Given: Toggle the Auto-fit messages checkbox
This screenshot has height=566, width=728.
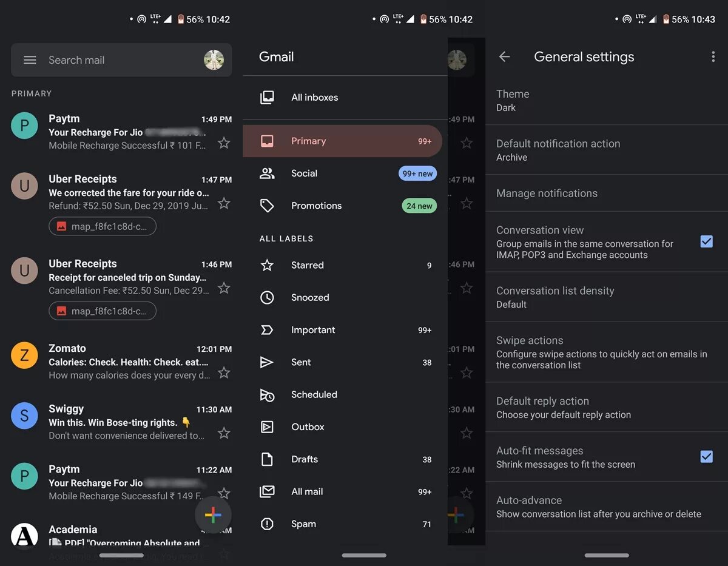Looking at the screenshot, I should coord(706,456).
